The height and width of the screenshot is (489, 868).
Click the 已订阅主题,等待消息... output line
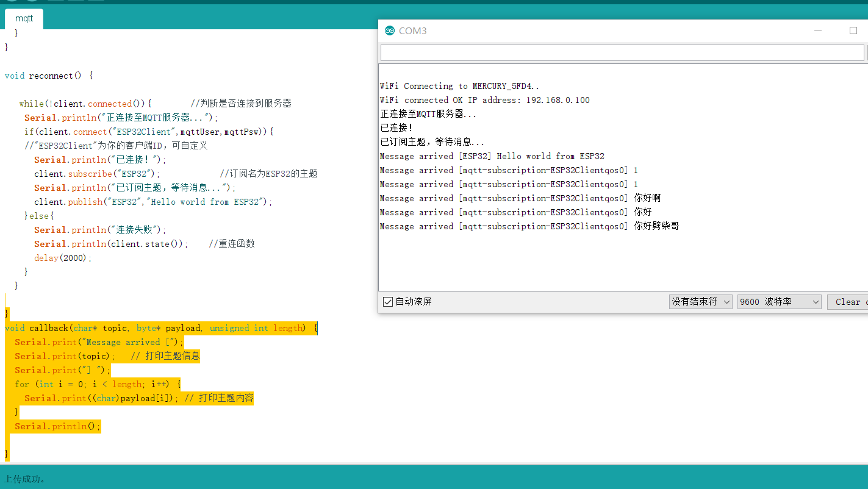(x=432, y=142)
